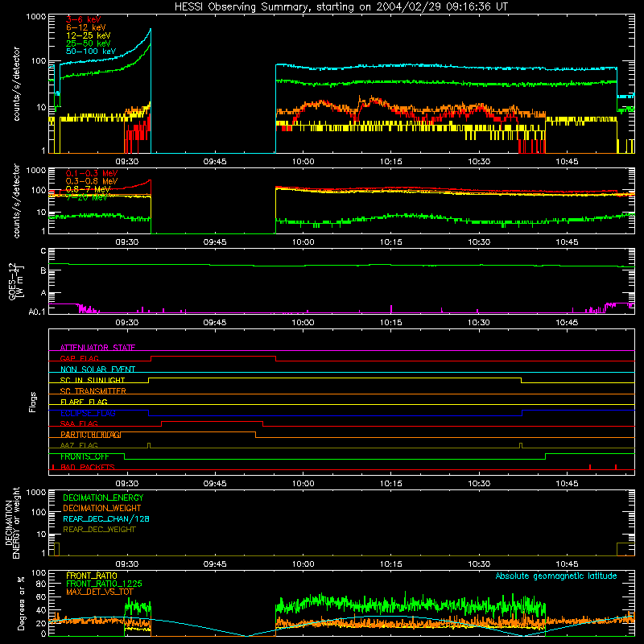Click the REAR_DEC_WEIGHT legend label
This screenshot has width=644, height=644.
pos(99,530)
